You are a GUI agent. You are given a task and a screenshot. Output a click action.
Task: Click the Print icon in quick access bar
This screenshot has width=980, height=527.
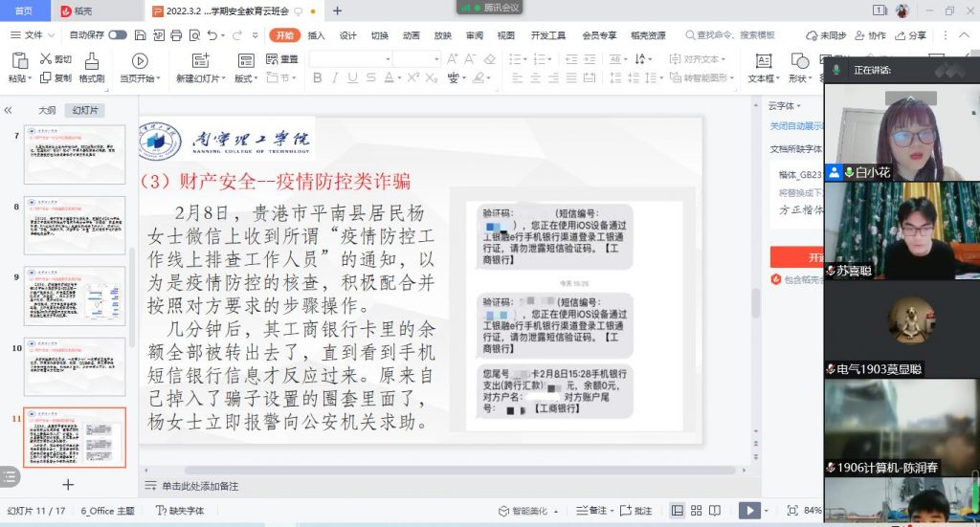176,35
